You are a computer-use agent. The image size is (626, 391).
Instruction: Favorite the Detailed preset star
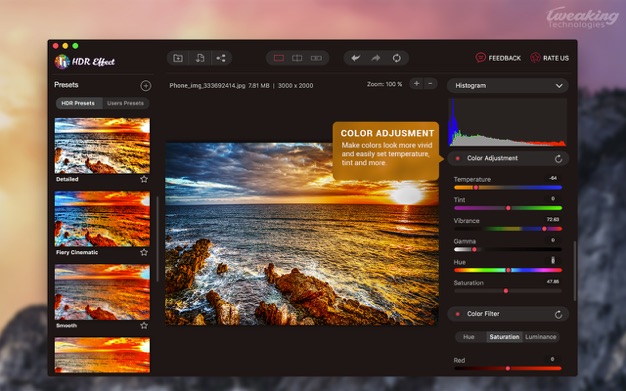[x=144, y=179]
